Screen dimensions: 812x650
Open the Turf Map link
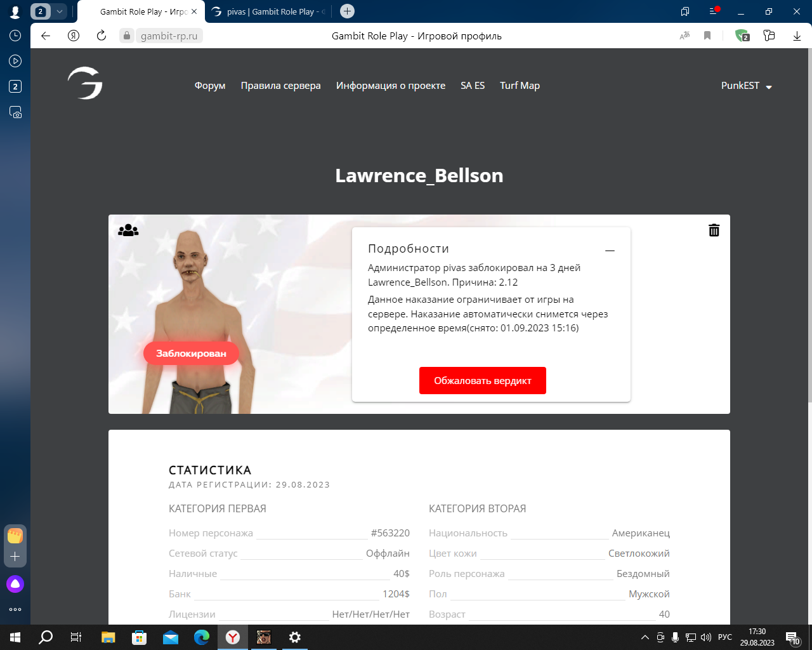coord(520,86)
